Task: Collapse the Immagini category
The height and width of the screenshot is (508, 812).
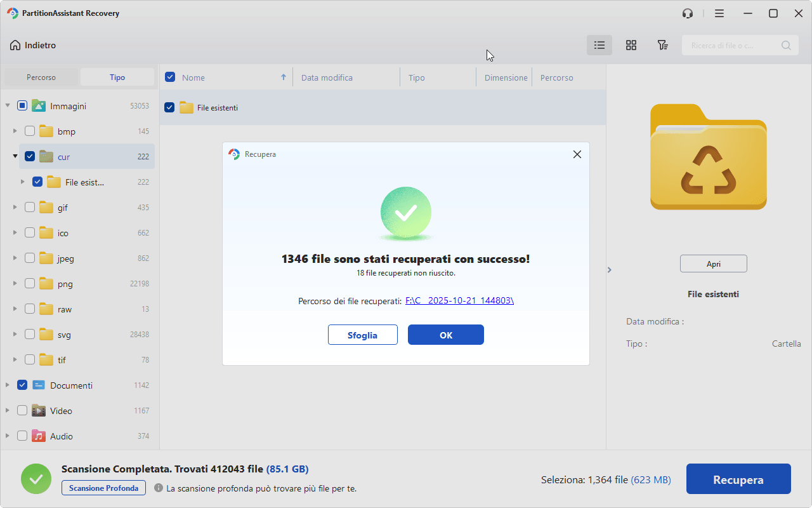Action: pyautogui.click(x=8, y=106)
